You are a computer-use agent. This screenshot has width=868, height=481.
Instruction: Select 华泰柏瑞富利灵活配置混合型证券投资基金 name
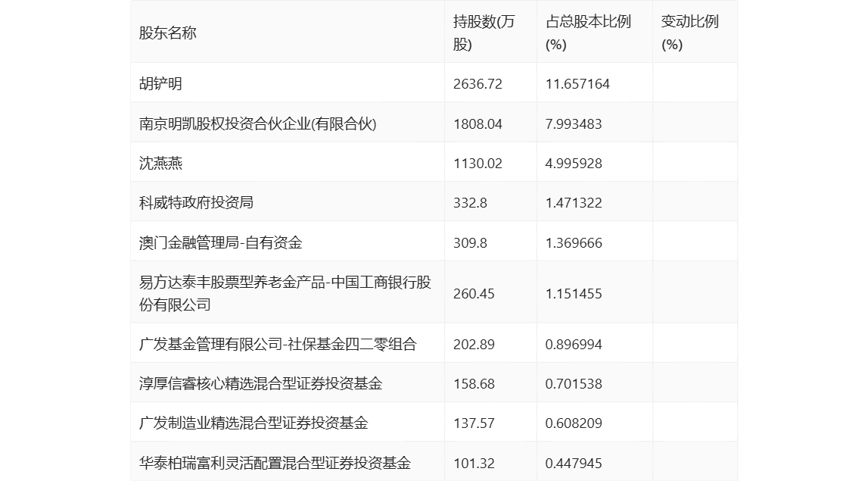[275, 463]
